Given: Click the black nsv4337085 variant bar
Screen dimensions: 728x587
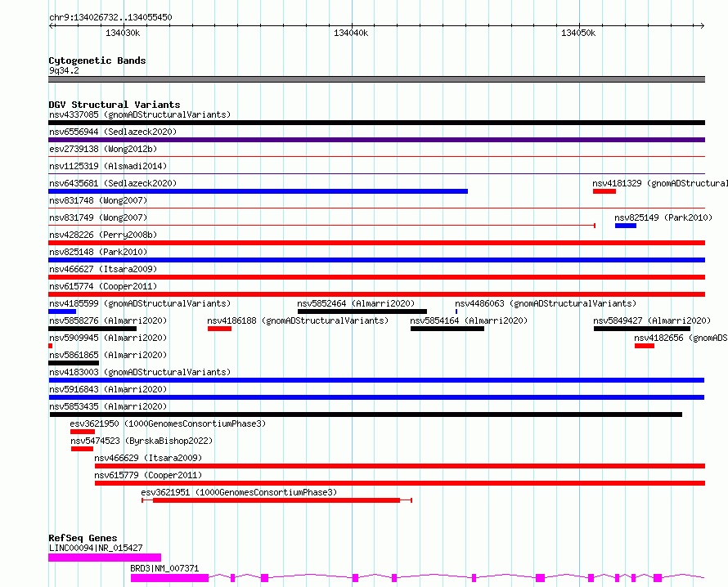Looking at the screenshot, I should coord(376,123).
